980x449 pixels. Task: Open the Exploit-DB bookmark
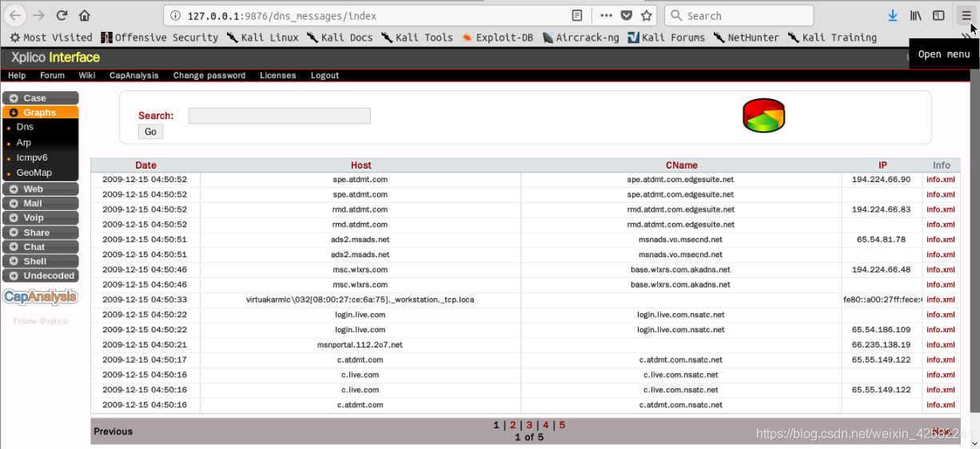497,38
